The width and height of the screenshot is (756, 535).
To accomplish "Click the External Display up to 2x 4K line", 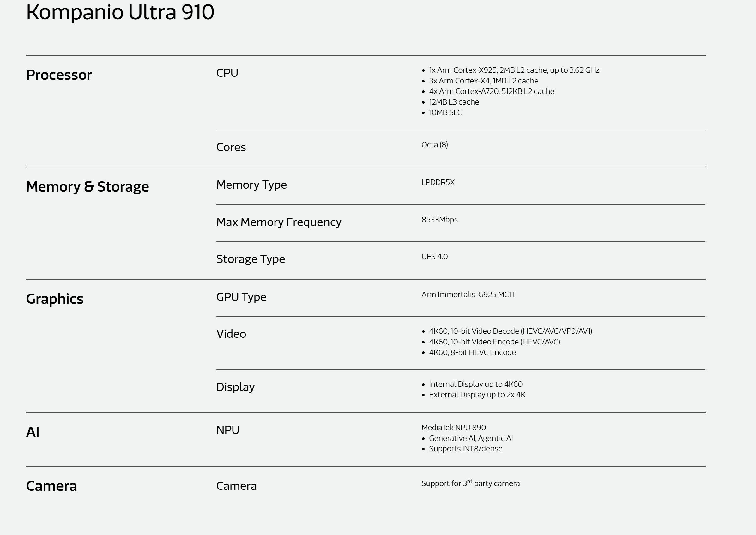I will 477,395.
